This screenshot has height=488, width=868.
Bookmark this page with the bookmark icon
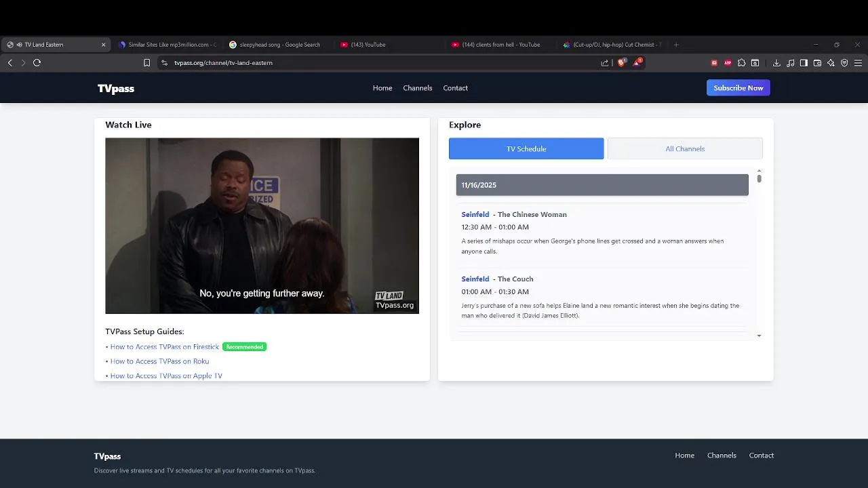[146, 62]
